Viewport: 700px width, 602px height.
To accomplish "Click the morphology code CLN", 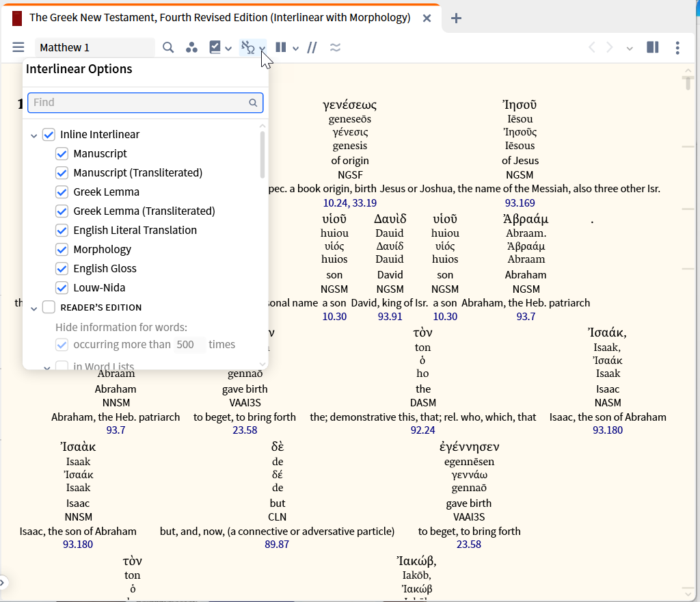I will (x=278, y=517).
